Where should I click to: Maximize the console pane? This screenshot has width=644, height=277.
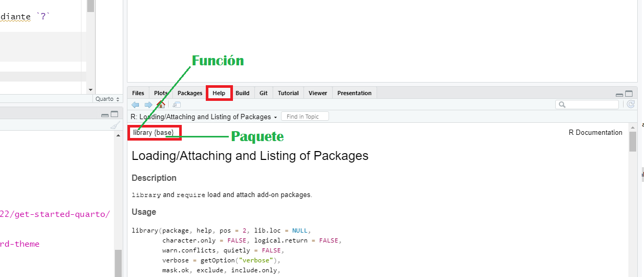click(x=114, y=114)
